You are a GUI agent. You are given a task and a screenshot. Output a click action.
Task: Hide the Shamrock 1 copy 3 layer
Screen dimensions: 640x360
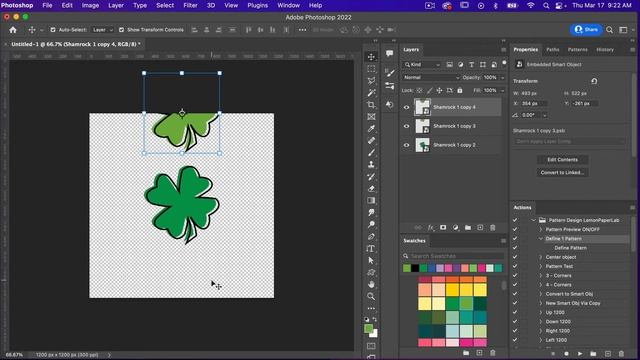(407, 126)
